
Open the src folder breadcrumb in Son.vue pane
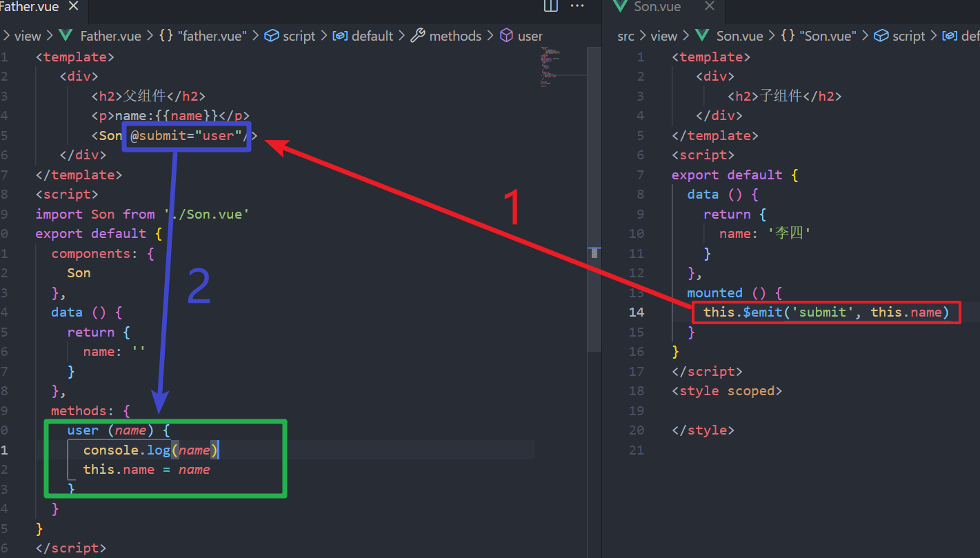tap(626, 36)
